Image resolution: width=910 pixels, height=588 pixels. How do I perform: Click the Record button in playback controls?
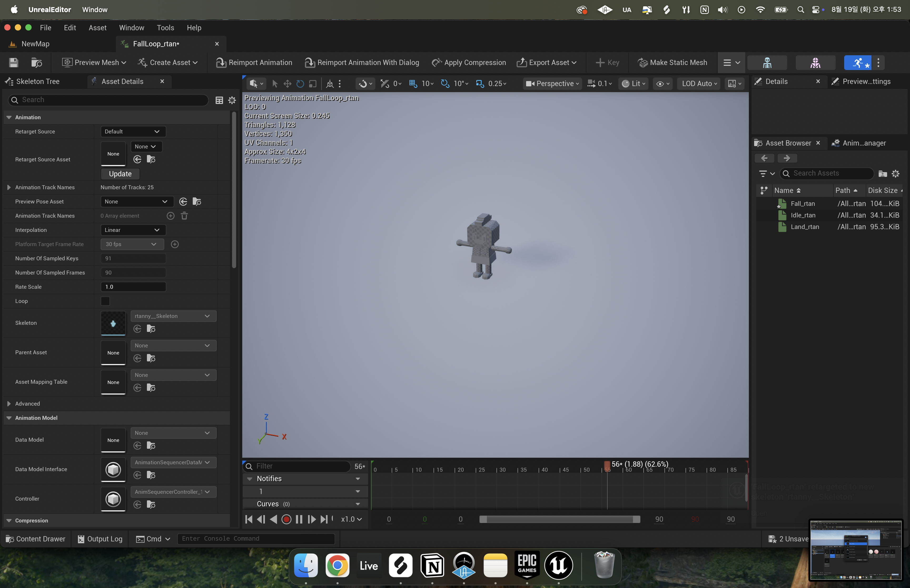click(286, 519)
